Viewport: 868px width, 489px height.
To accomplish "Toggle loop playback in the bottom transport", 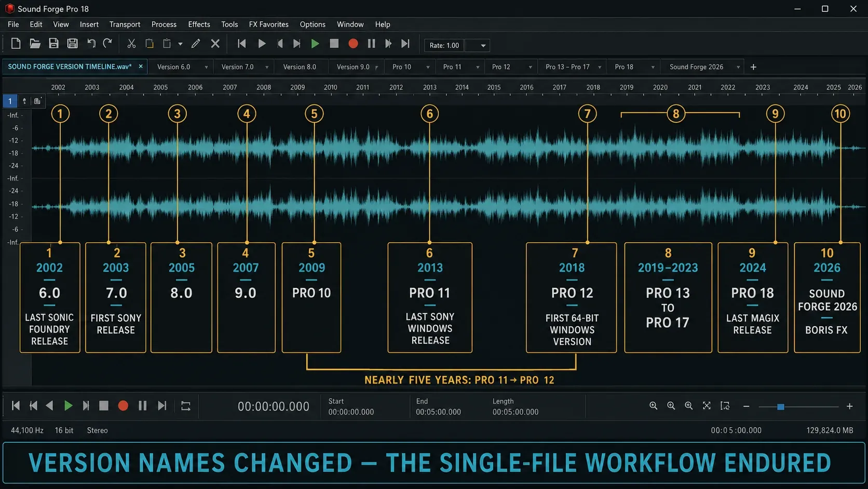I will click(186, 406).
